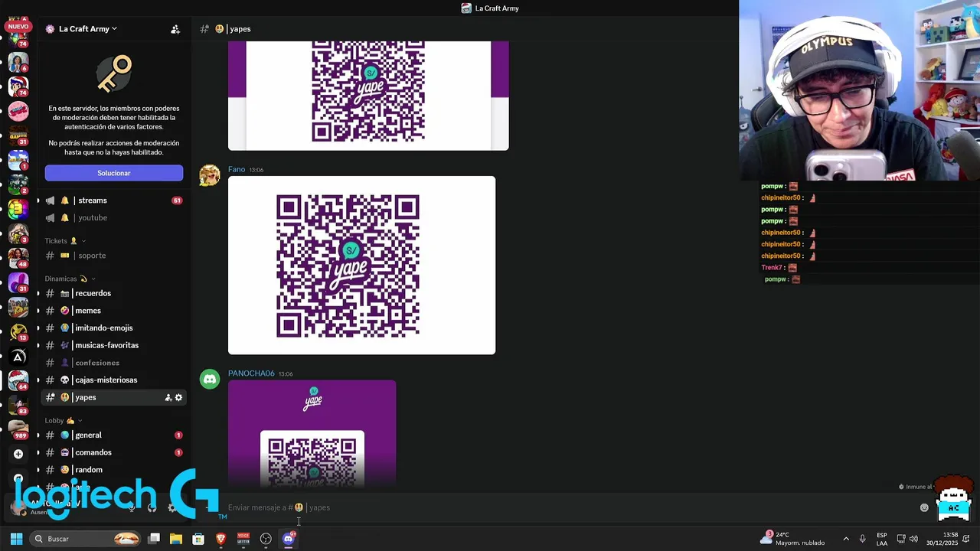Expand the general channel threads arrow
This screenshot has height=551, width=980.
pyautogui.click(x=38, y=435)
